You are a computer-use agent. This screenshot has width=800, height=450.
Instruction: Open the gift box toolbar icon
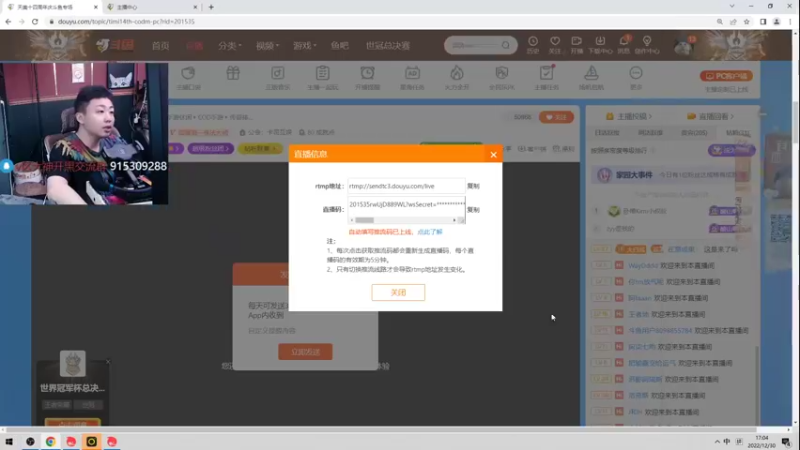tap(233, 74)
